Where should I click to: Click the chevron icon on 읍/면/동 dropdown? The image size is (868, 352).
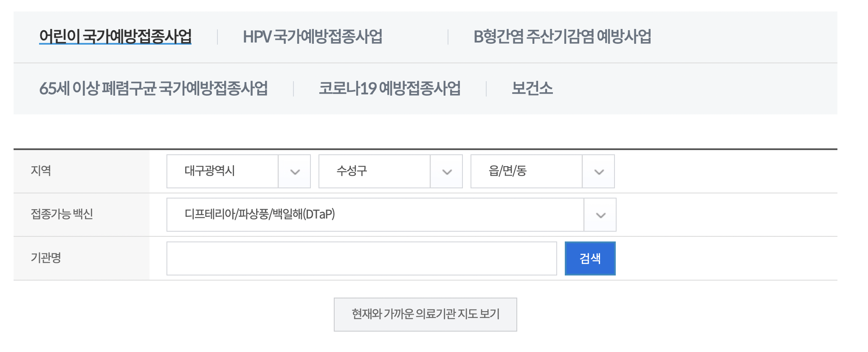600,171
